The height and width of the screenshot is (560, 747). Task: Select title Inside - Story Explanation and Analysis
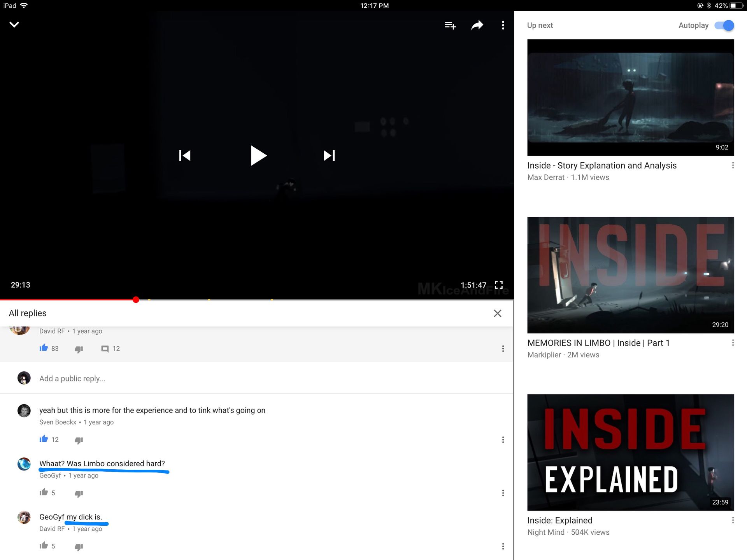click(x=602, y=165)
